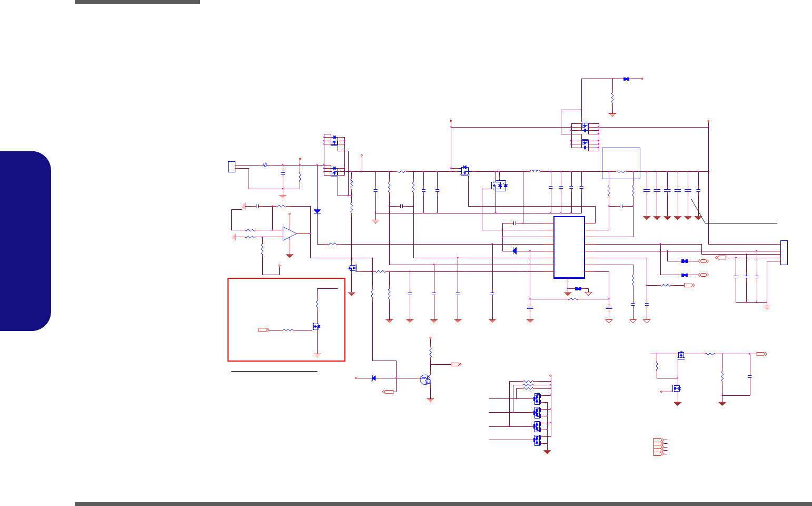Viewport: 812px width, 506px height.
Task: Select the thin blue rectangle around the sense resistor
Action: pos(621,163)
